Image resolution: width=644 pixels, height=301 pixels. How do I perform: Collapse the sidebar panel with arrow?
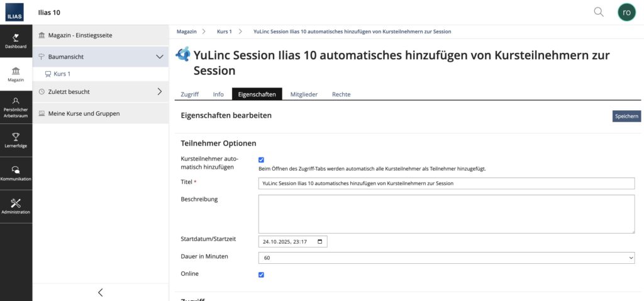click(x=101, y=292)
